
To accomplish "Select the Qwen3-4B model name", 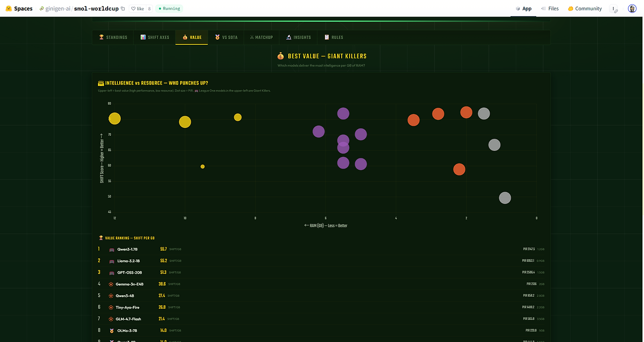I will [125, 296].
